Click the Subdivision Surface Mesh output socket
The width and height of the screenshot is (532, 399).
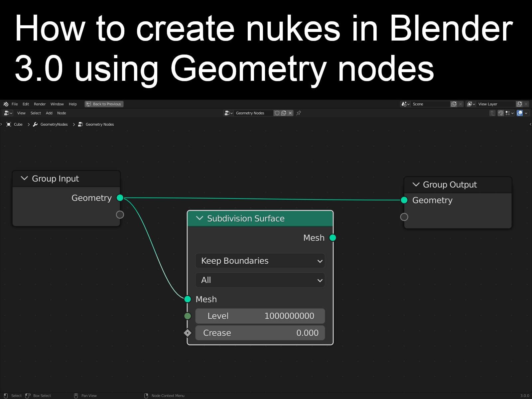332,238
